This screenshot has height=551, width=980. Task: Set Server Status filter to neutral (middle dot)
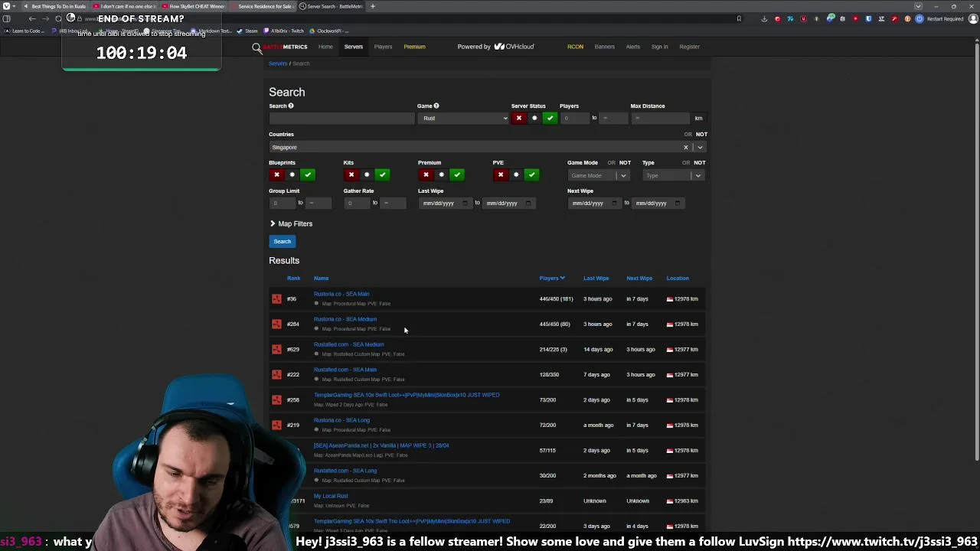[x=534, y=118]
